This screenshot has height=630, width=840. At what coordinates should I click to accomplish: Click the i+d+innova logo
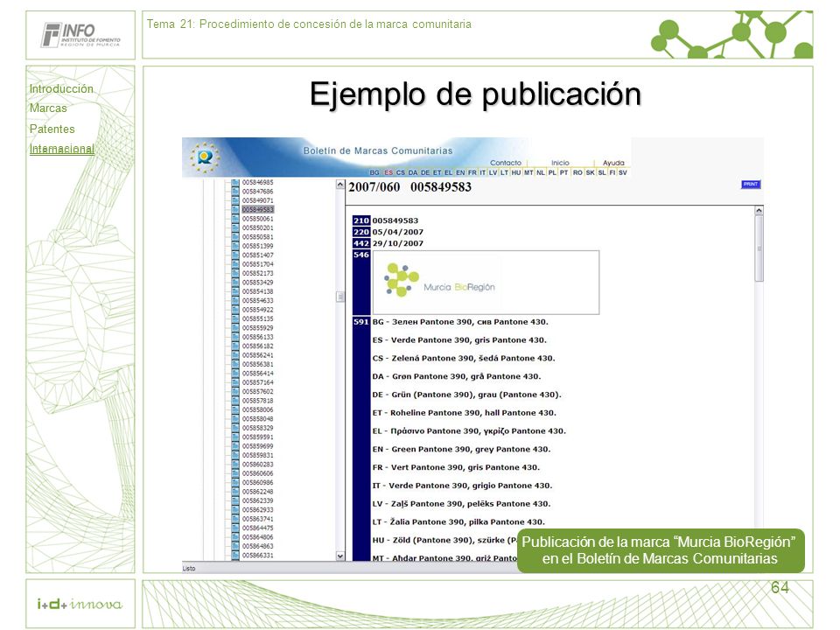80,605
